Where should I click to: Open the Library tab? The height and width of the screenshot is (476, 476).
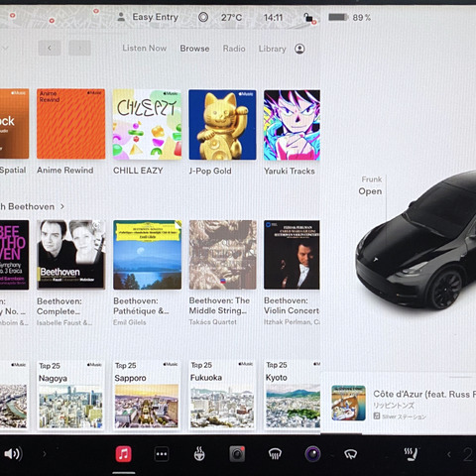(272, 49)
